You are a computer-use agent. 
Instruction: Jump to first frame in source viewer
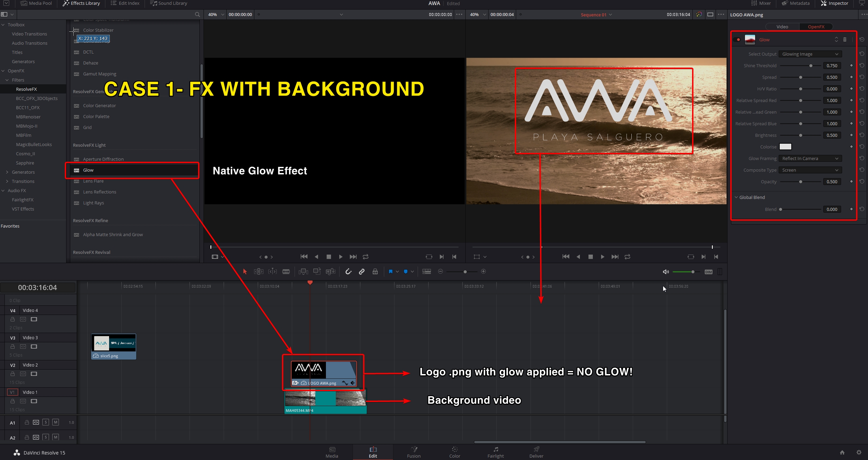coord(304,257)
